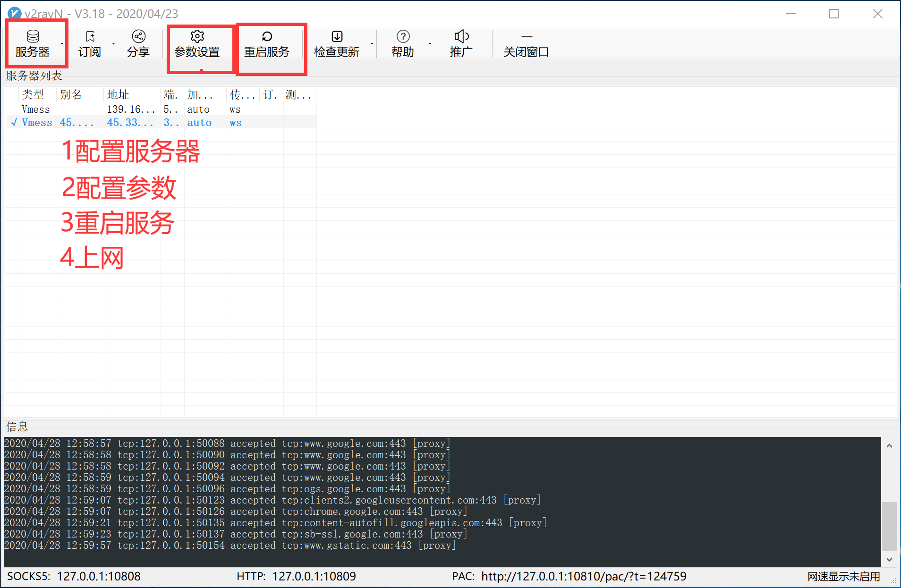Select the Vmess server row 139.16...
Screen dimensions: 901x588
pyautogui.click(x=161, y=109)
